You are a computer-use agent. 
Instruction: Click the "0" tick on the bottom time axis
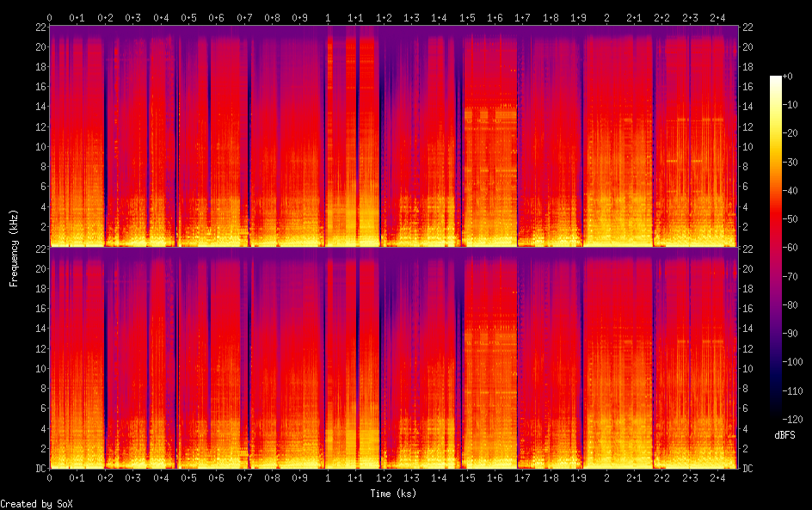49,478
